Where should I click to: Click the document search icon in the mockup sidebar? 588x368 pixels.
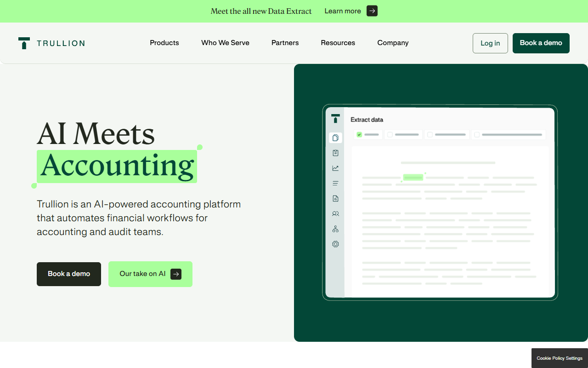pyautogui.click(x=335, y=198)
